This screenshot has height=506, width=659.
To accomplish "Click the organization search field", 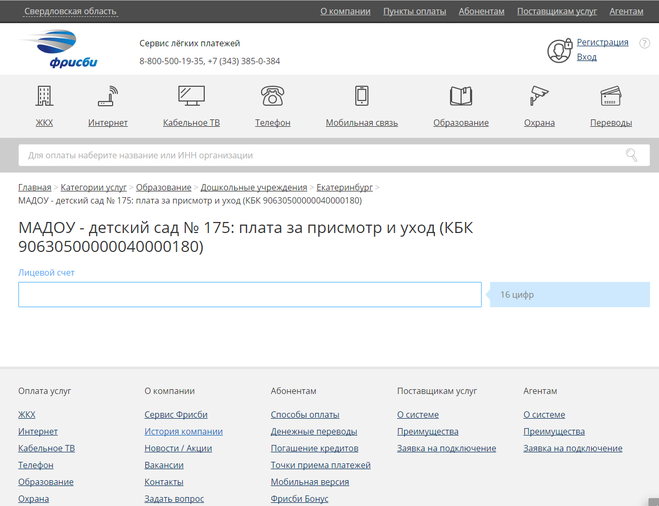I will [x=320, y=155].
